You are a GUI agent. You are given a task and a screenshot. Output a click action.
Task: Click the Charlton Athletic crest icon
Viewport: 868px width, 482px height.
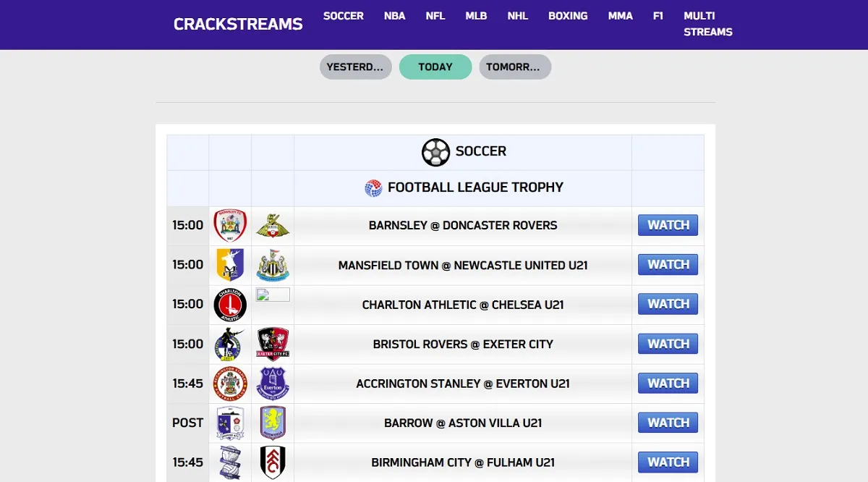(x=230, y=305)
